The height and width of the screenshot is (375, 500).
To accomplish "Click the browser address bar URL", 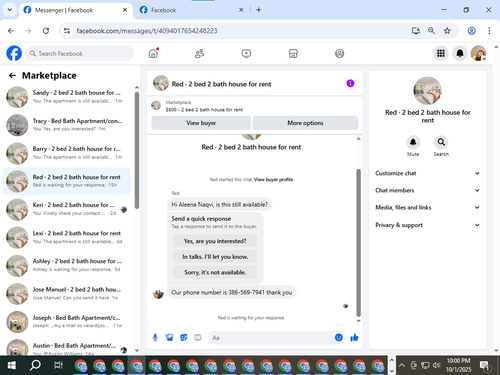I will [147, 31].
